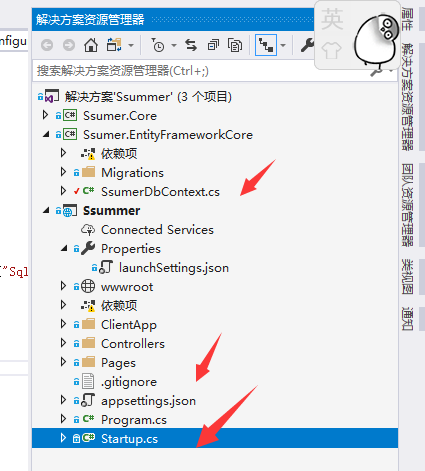Click the Properties wrench icon in tree
Viewport: 425px width, 471px height.
[x=88, y=248]
